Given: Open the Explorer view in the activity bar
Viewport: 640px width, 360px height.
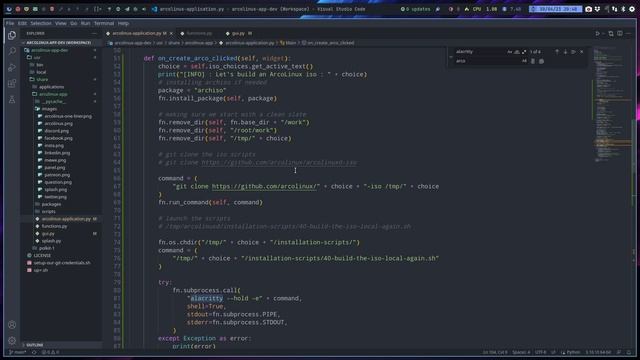Looking at the screenshot, I should [x=12, y=36].
